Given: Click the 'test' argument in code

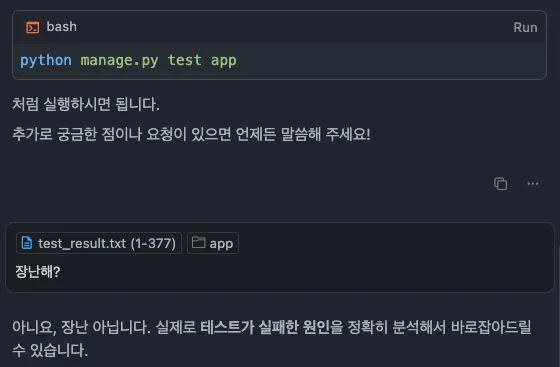Looking at the screenshot, I should tap(185, 60).
